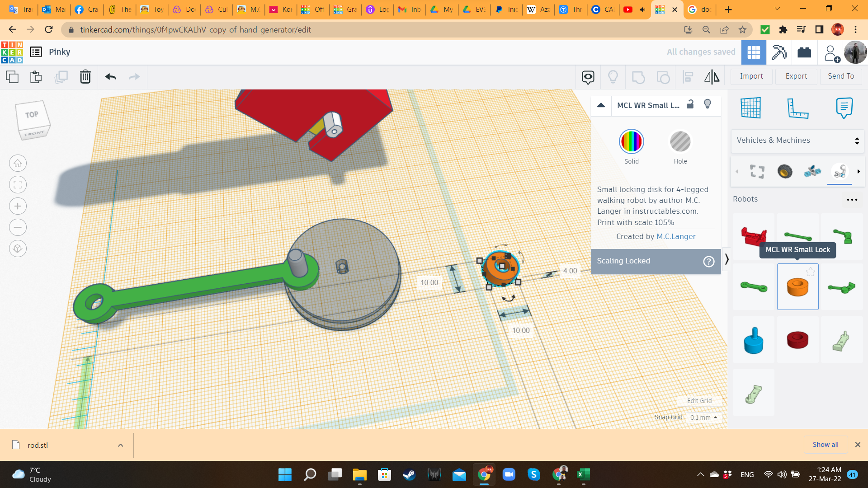
Task: Open the Notes tool
Action: [x=844, y=108]
